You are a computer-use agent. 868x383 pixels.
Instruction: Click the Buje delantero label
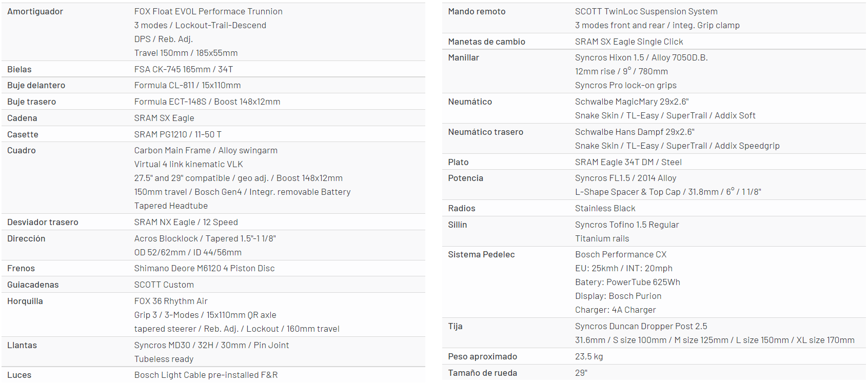[x=36, y=85]
